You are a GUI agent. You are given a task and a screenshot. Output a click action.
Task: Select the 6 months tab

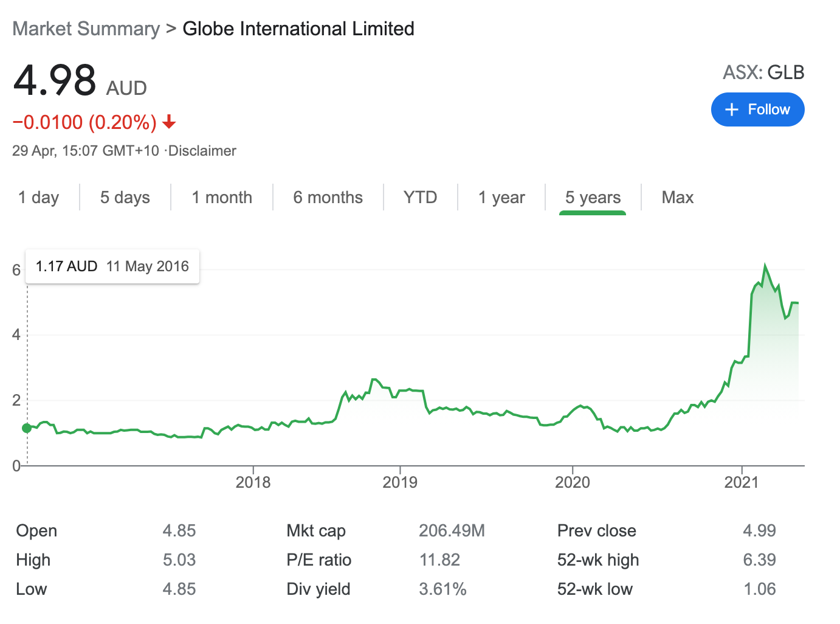(x=328, y=198)
